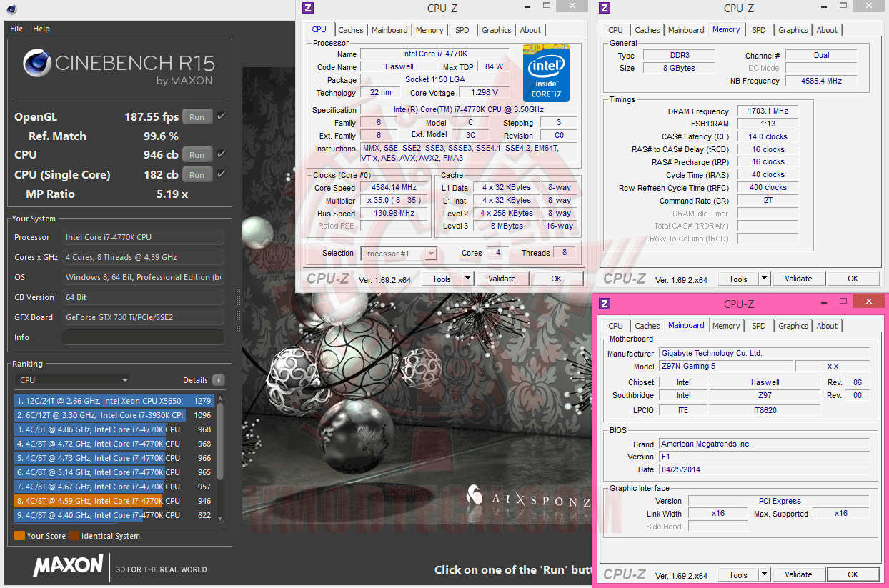The image size is (889, 588).
Task: Click the Validate button in the Mainboard window
Action: click(798, 574)
